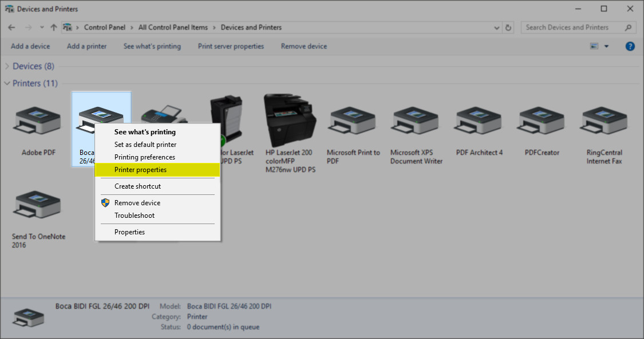Screen dimensions: 644x339
Task: Select Microsoft XPS Document Writer printer
Action: pos(416,121)
